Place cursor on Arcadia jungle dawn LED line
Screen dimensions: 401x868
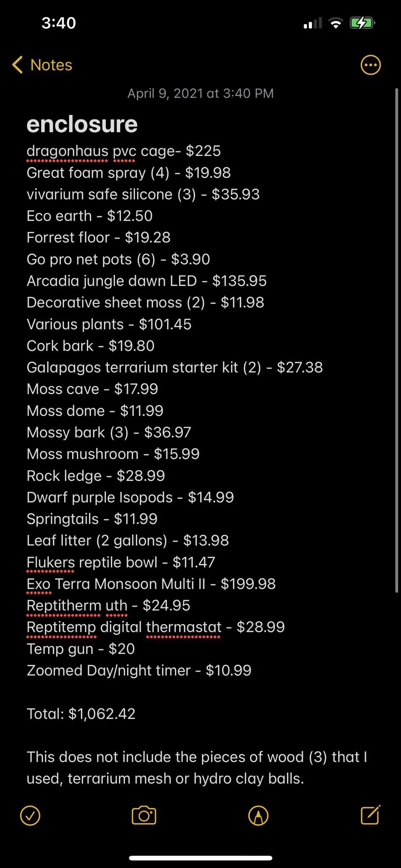[x=147, y=281]
